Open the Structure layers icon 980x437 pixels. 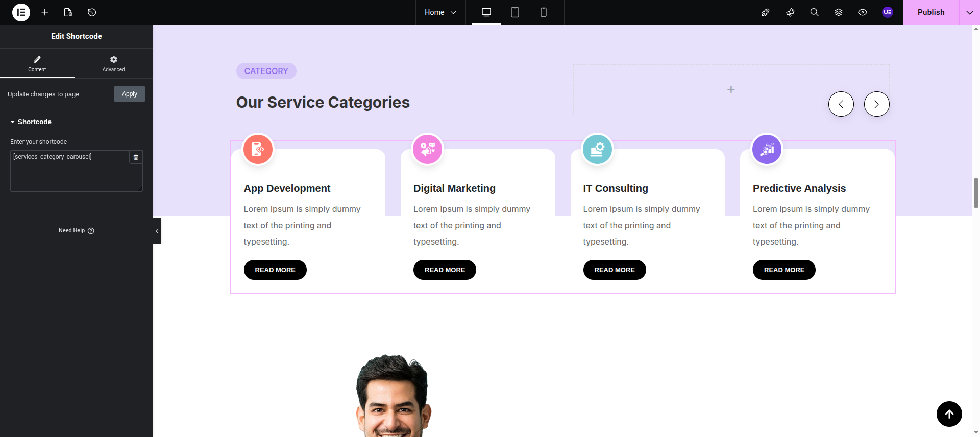coord(838,12)
